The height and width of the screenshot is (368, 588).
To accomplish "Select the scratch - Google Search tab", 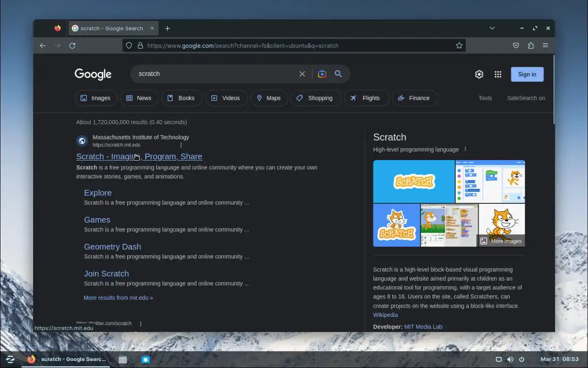I will pos(113,28).
